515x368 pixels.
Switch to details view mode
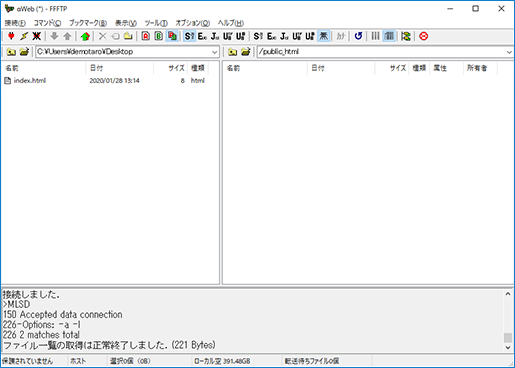[389, 36]
